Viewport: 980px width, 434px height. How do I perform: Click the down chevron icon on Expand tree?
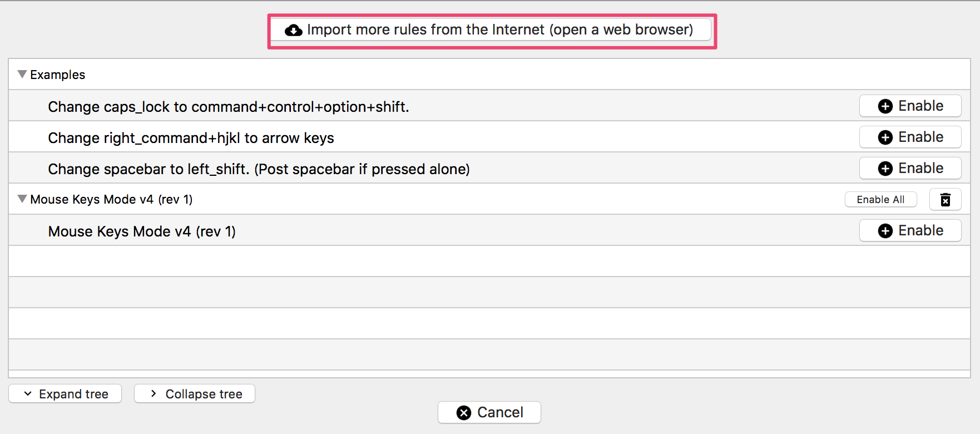[x=27, y=394]
